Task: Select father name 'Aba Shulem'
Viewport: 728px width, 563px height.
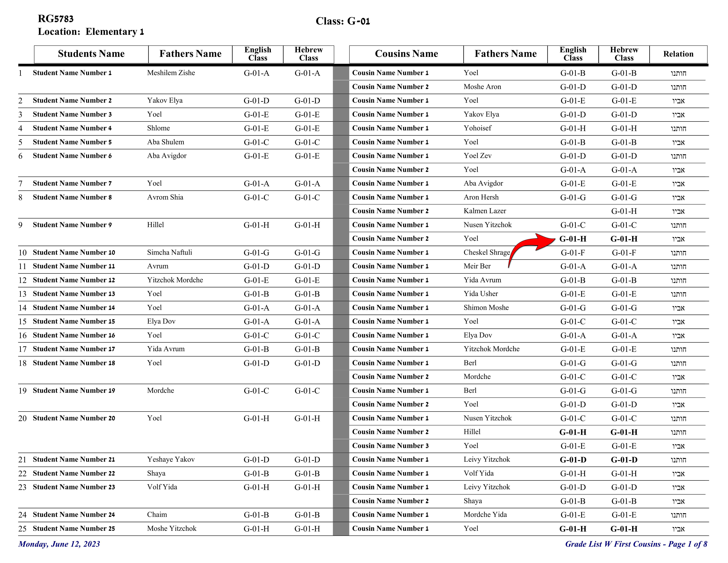Action: [x=166, y=142]
